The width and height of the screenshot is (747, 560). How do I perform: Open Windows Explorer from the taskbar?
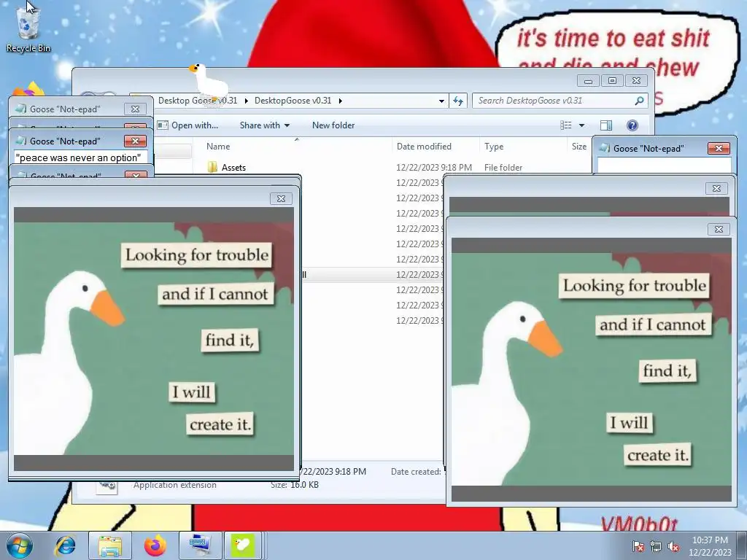(x=110, y=545)
